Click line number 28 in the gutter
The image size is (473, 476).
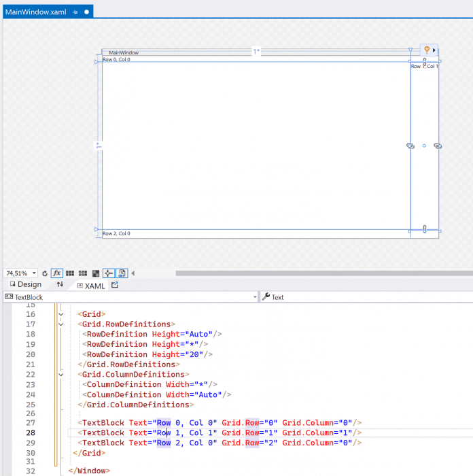(31, 433)
